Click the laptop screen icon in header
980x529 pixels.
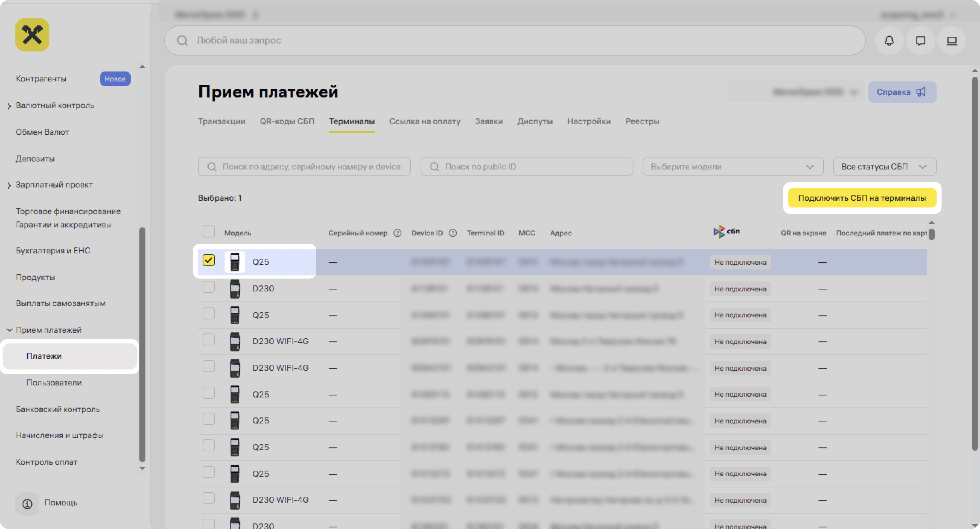952,41
